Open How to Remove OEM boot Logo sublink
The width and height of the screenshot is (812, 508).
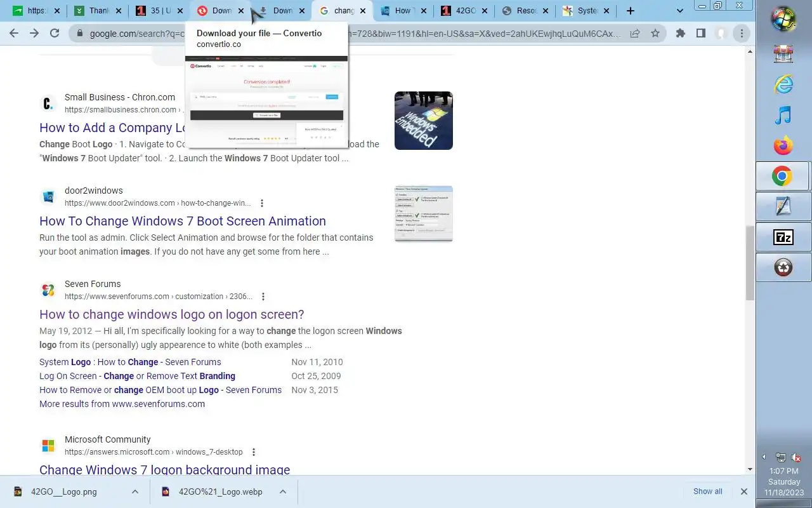click(160, 390)
